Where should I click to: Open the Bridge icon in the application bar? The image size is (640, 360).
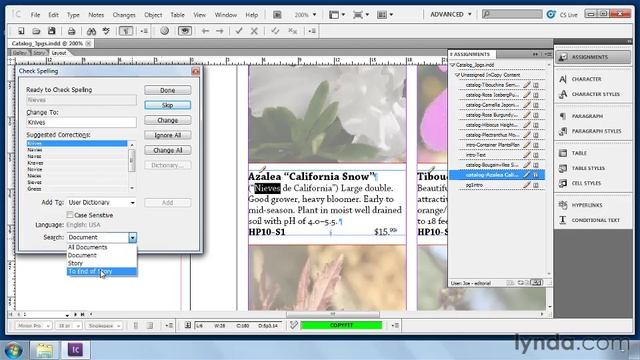(277, 15)
